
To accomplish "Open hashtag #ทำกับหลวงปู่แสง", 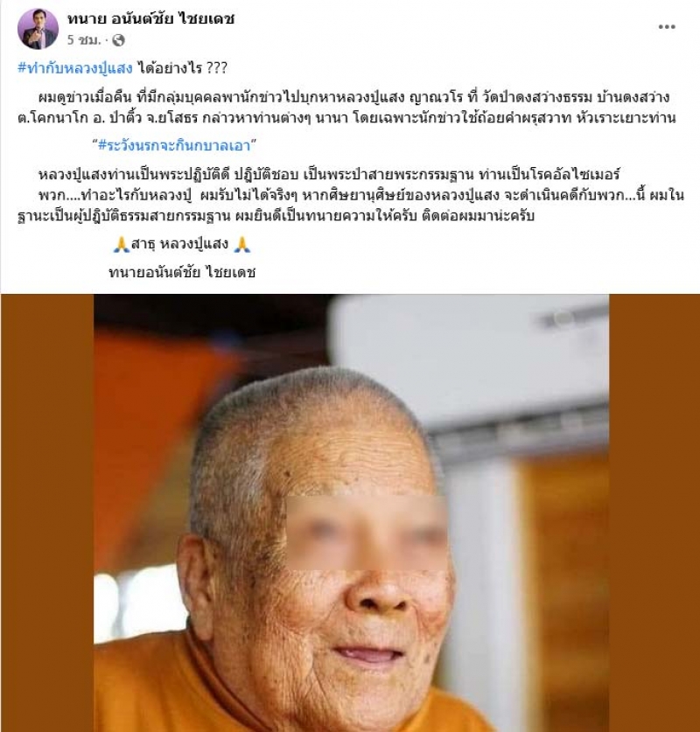I will [x=75, y=68].
